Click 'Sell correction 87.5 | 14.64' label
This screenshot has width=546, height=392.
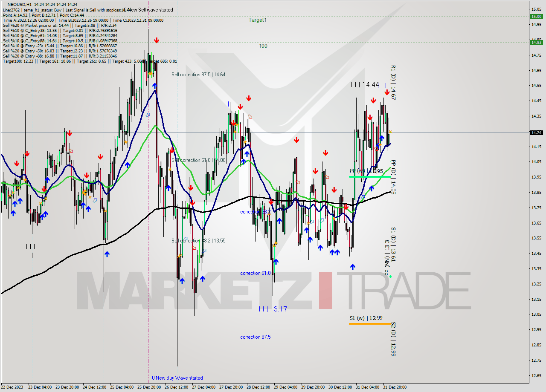[198, 75]
